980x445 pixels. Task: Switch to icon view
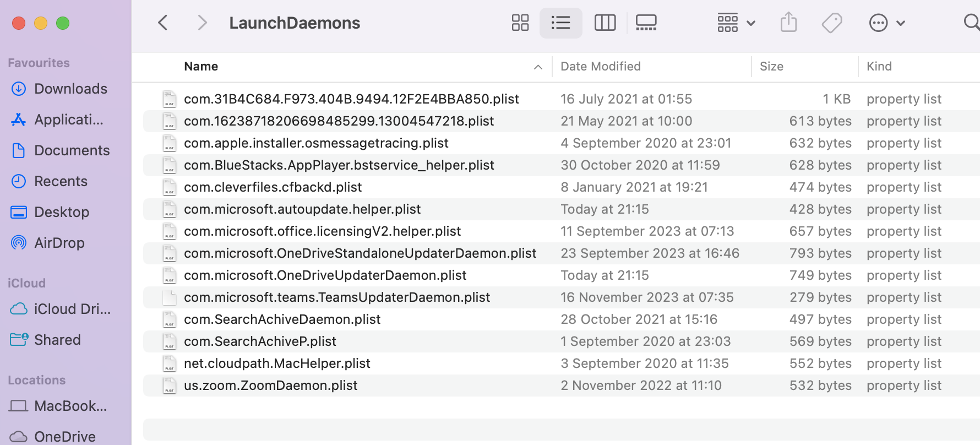point(520,23)
